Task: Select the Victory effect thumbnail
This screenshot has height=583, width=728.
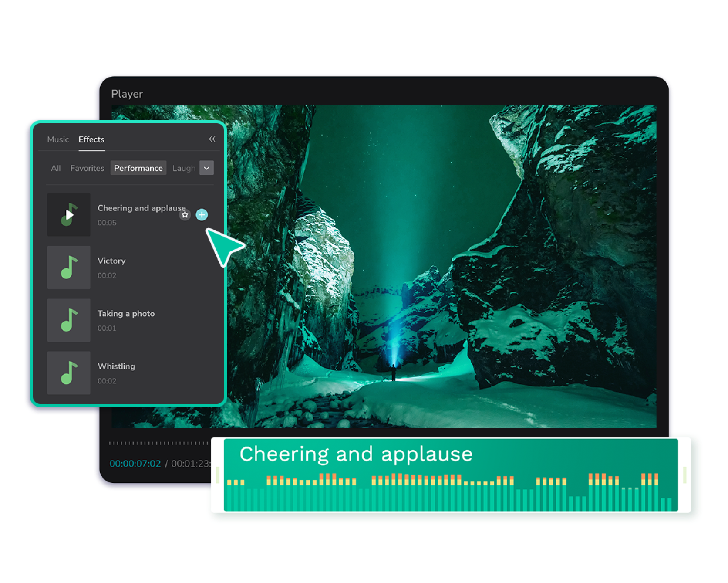Action: click(x=69, y=267)
